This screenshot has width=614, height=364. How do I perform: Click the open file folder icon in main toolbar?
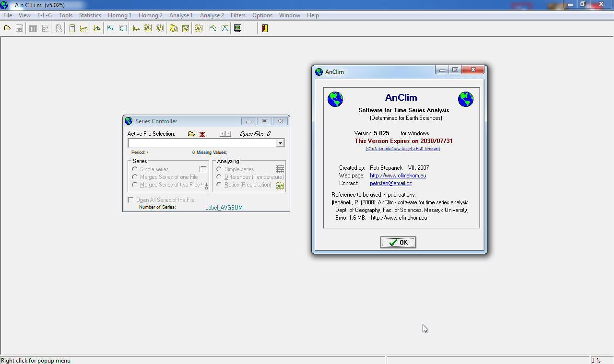pyautogui.click(x=8, y=28)
